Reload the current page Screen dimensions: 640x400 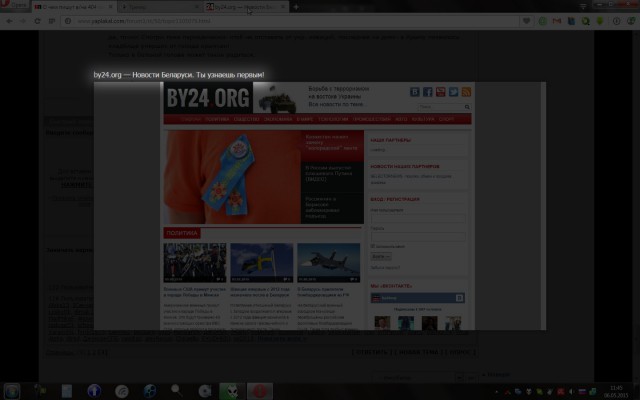coord(37,21)
